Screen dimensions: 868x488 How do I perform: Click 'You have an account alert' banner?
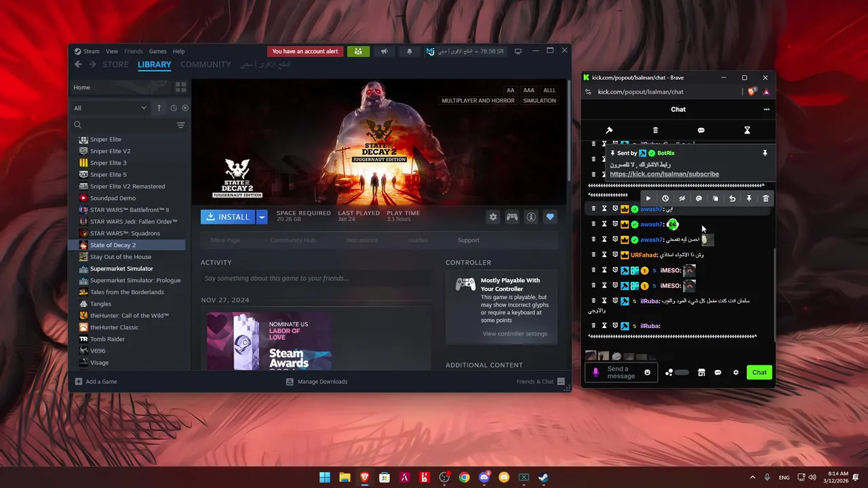tap(305, 52)
